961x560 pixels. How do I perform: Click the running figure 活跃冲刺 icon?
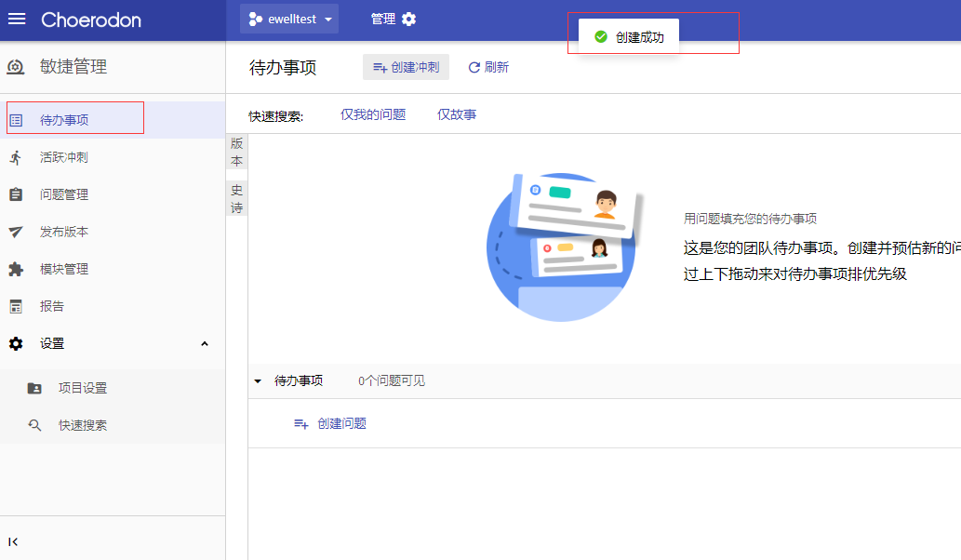coord(16,157)
